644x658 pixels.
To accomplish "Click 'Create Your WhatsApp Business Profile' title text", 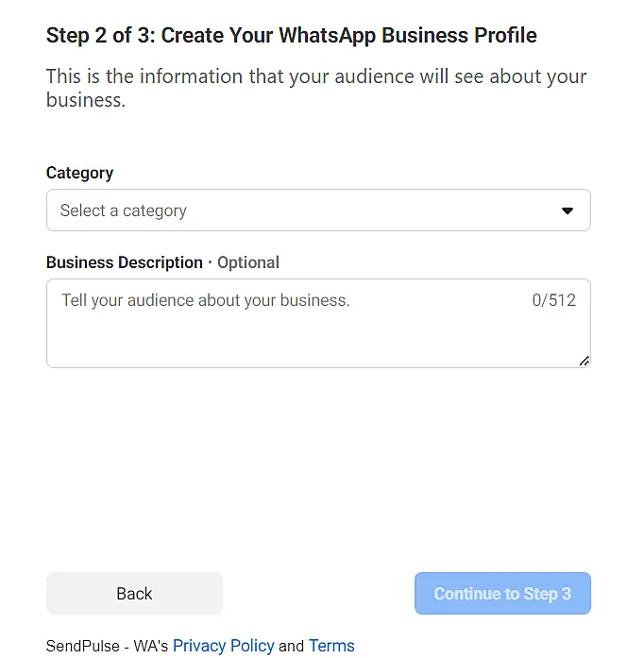I will 349,36.
